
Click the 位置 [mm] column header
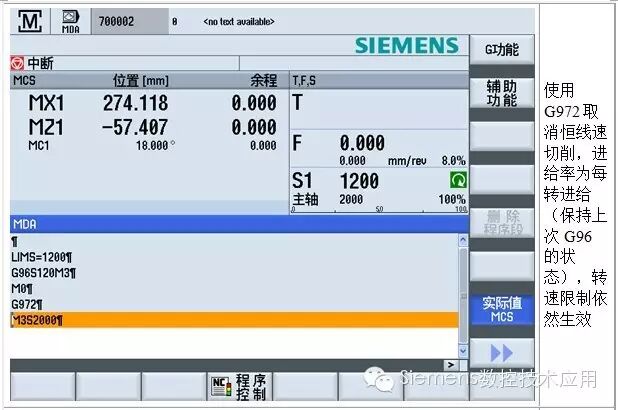[x=141, y=80]
